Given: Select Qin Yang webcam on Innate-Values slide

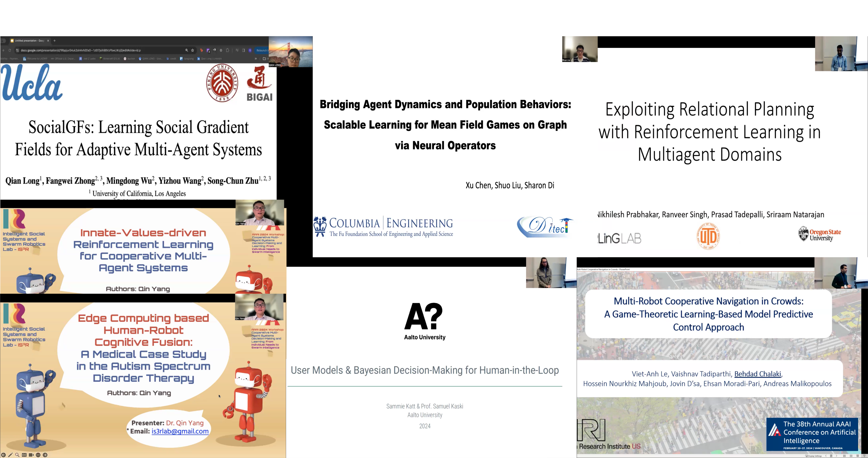Looking at the screenshot, I should 260,213.
